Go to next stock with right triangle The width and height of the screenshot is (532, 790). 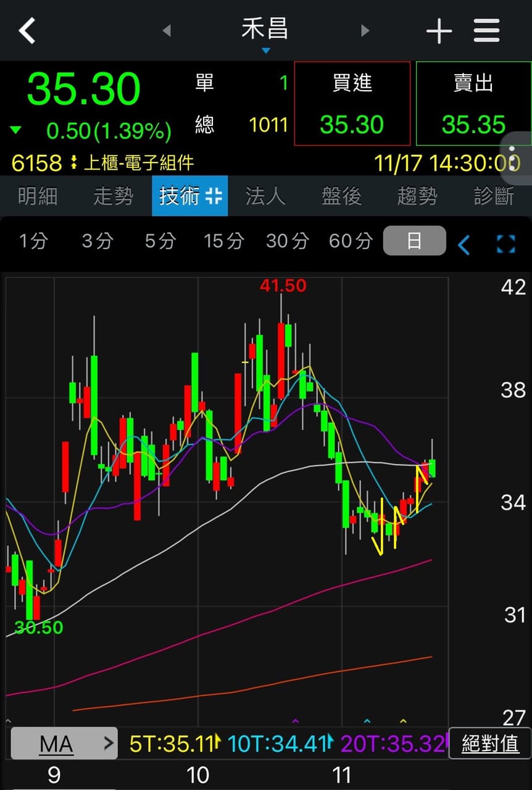click(x=365, y=30)
